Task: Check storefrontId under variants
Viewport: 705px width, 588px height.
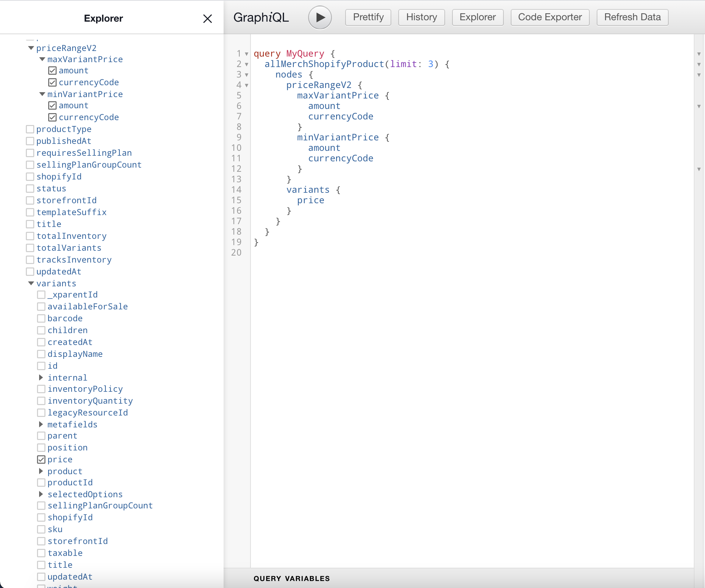Action: click(x=41, y=541)
